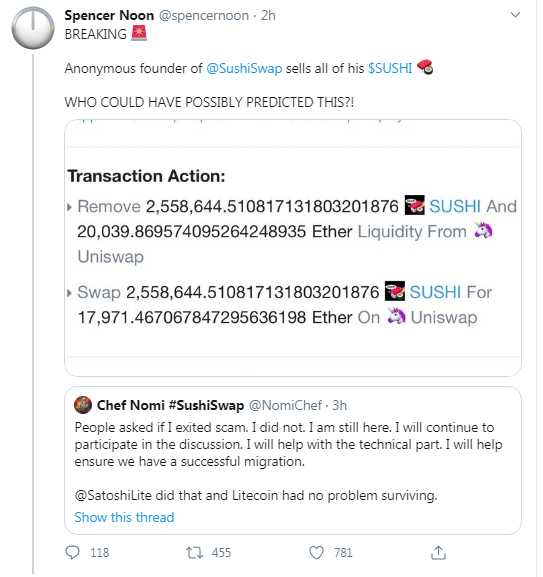Click unicorn icon next to On Uniswap

click(x=397, y=316)
